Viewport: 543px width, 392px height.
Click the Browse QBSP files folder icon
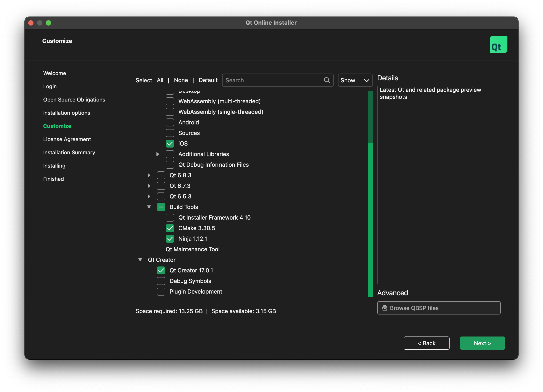click(385, 308)
